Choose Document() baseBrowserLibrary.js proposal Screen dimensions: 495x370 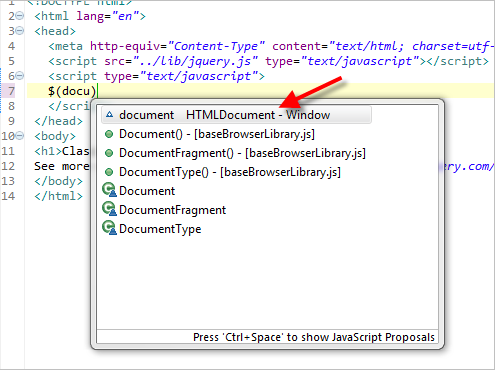(217, 134)
